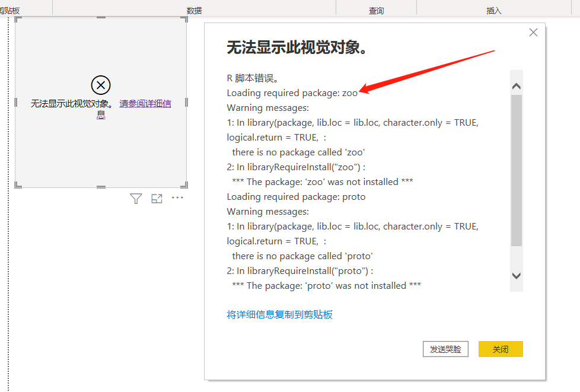Click the 查询 ribbon group label

[376, 11]
